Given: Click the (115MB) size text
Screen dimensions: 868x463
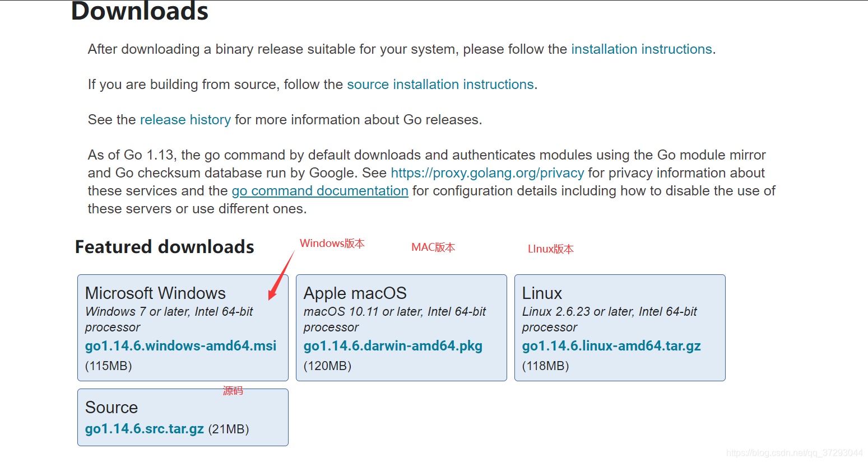Looking at the screenshot, I should coord(109,366).
